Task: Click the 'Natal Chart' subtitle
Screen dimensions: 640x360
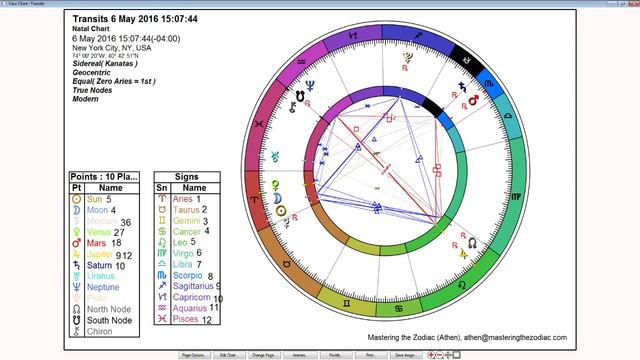Action: click(x=91, y=29)
